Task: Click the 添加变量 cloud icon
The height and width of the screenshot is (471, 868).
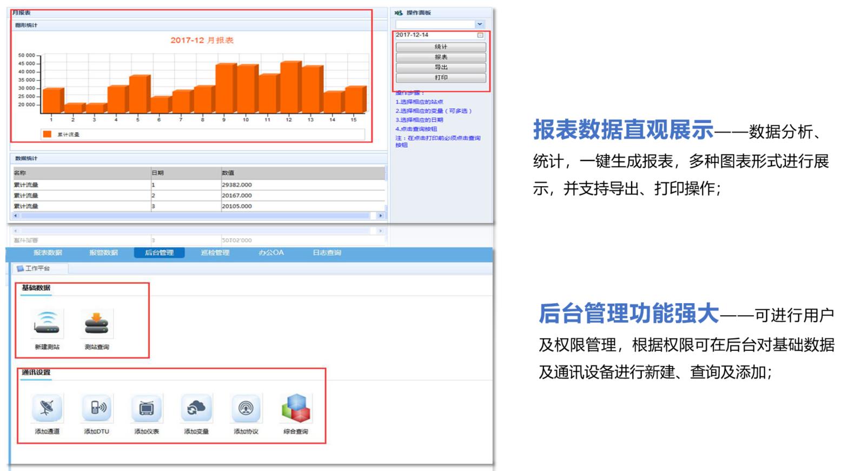Action: [196, 408]
